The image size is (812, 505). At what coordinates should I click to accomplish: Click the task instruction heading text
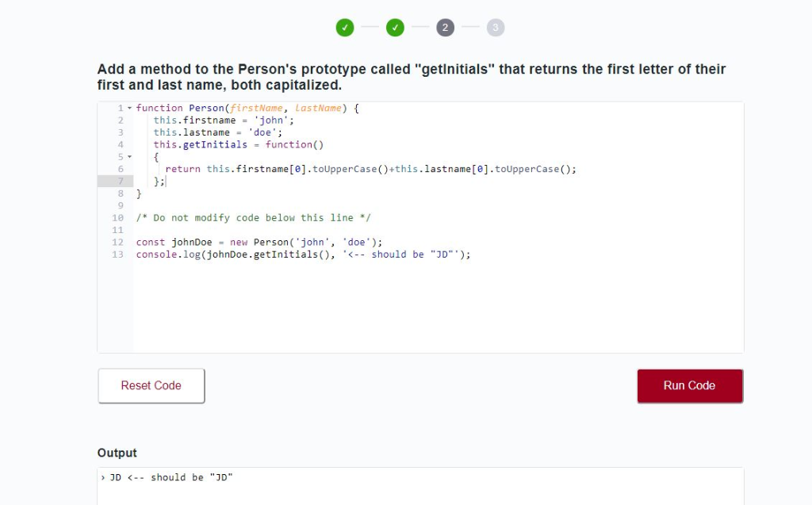(x=411, y=76)
